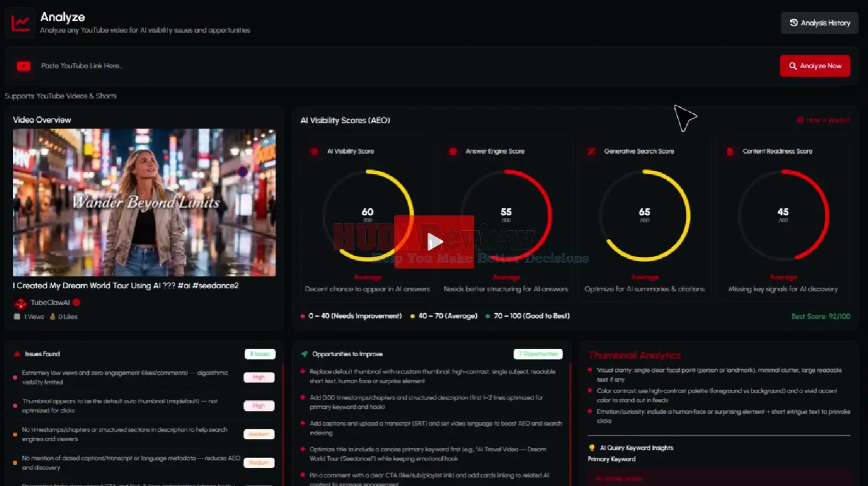Image resolution: width=868 pixels, height=486 pixels.
Task: Click the AI Visibility Score gauge value 60
Action: [x=368, y=212]
